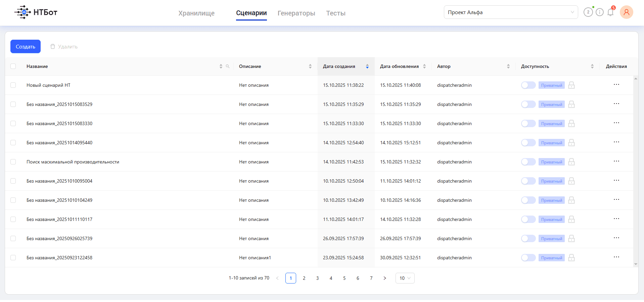Click the НТБот logo icon
Viewport: 644px width, 302px height.
(x=22, y=12)
